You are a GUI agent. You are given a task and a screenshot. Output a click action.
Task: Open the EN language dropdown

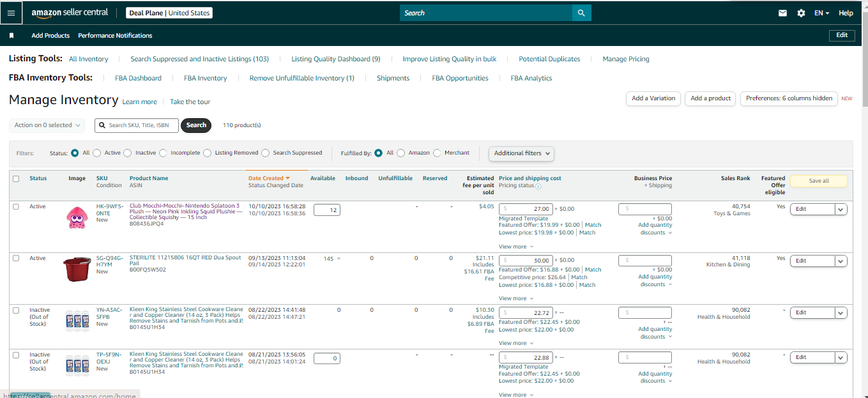[821, 13]
